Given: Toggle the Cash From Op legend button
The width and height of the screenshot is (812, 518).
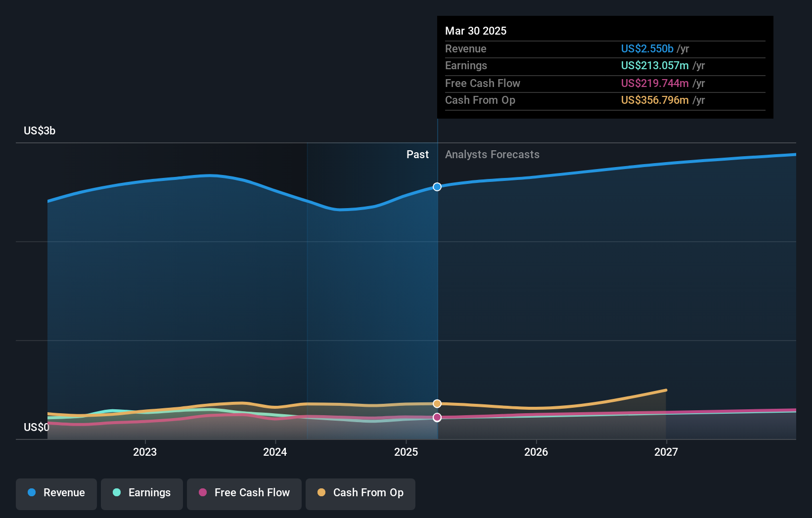Looking at the screenshot, I should click(x=361, y=494).
